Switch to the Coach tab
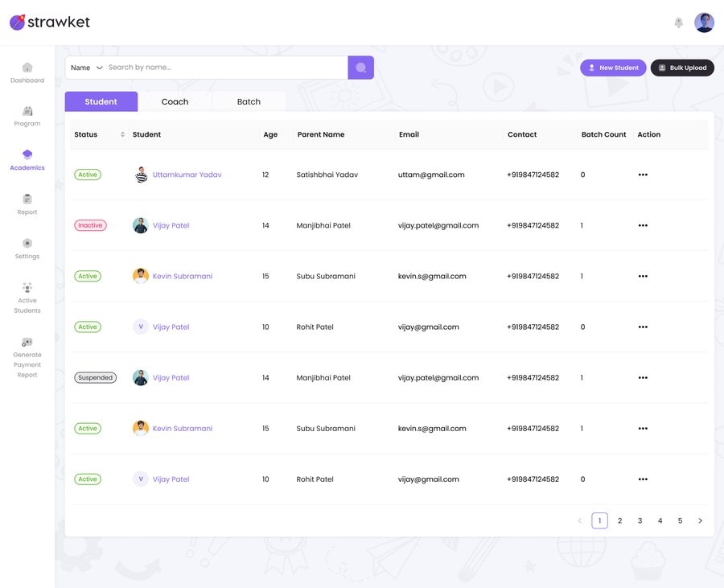 (x=175, y=101)
